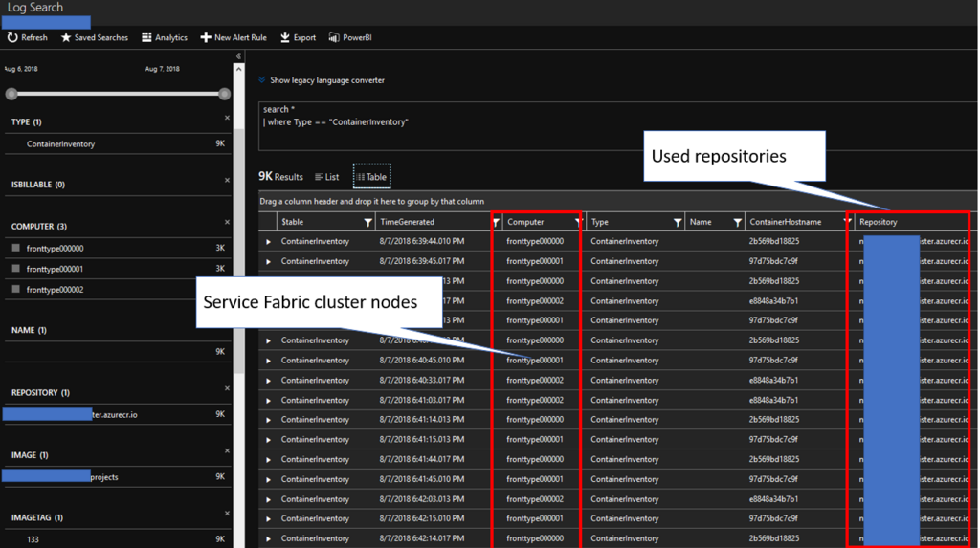Viewport: 980px width, 548px height.
Task: Switch results to List view
Action: (327, 177)
